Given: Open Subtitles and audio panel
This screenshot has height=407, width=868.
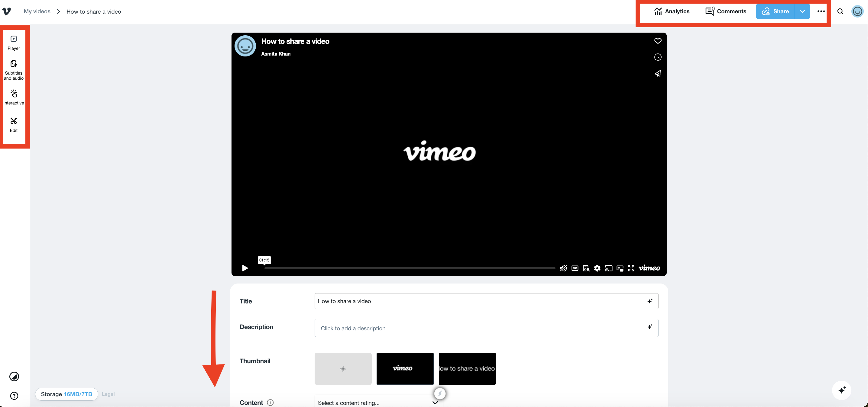Looking at the screenshot, I should click(14, 70).
